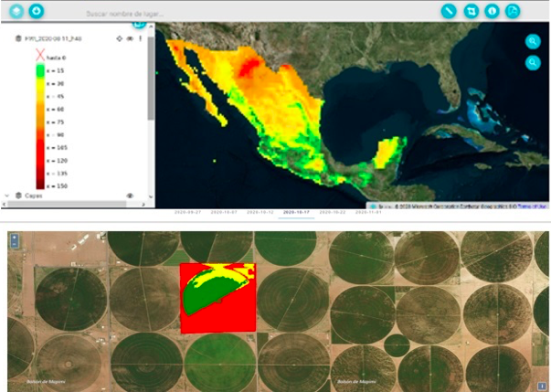551x392 pixels.
Task: Toggle visibility of the Capas group
Action: coord(130,196)
